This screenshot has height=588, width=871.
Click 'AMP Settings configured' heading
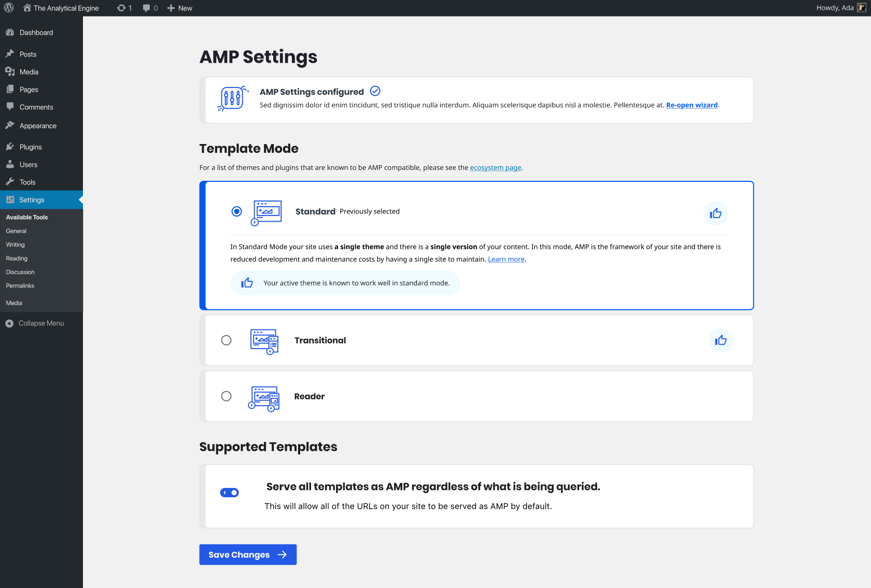point(312,92)
